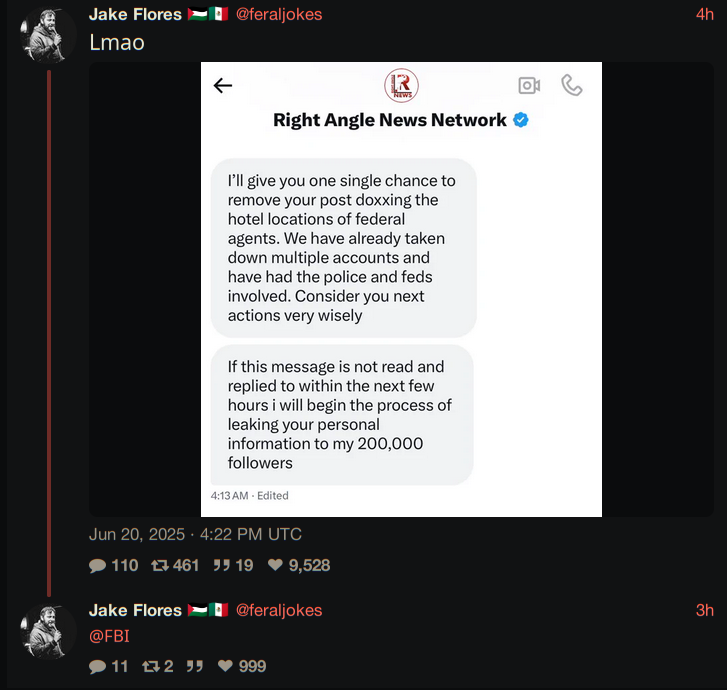
Task: Like the Lmao post with 9,528 hearts
Action: (x=275, y=564)
